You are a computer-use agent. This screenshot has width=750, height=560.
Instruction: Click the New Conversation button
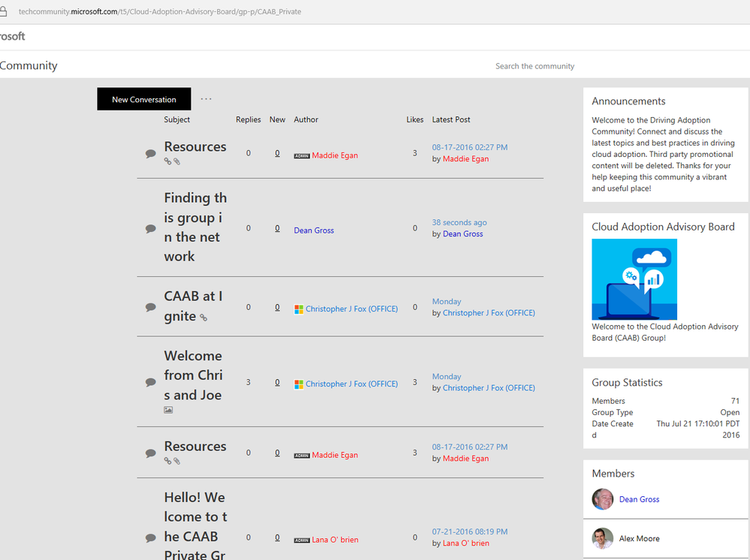[144, 99]
